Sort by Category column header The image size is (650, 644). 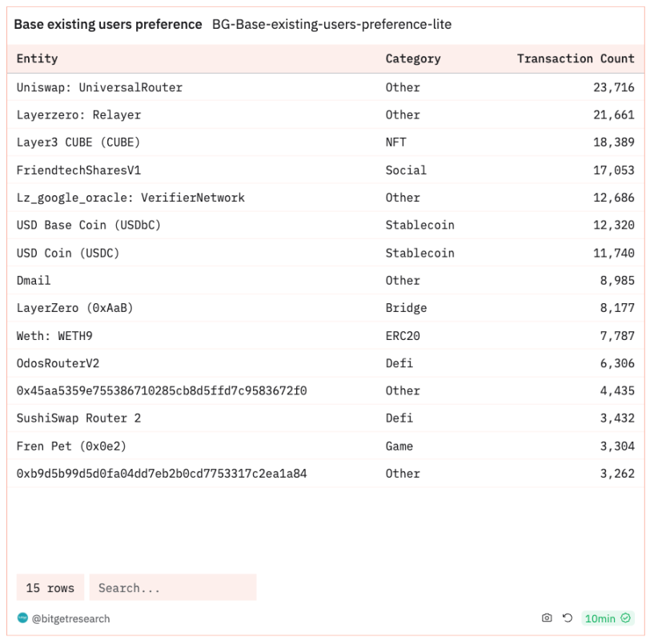click(412, 58)
